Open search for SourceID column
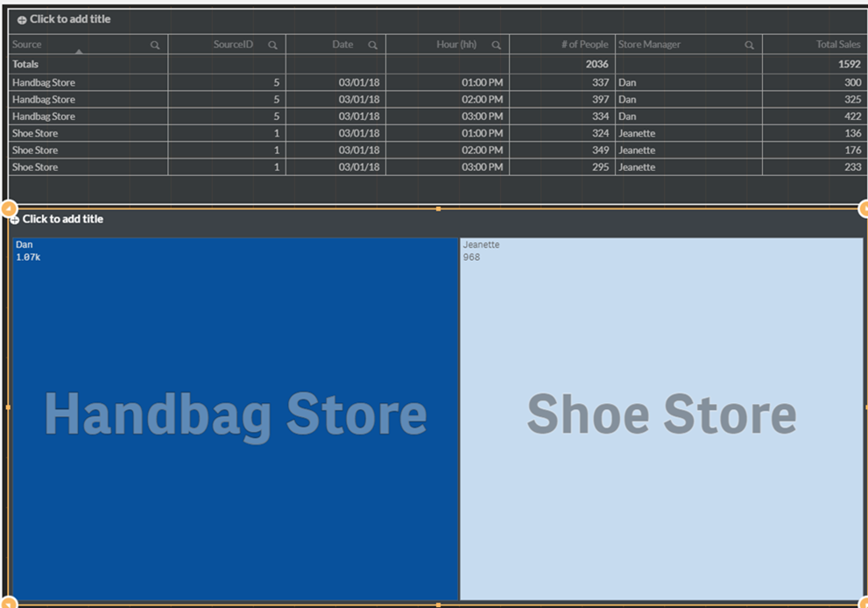The height and width of the screenshot is (608, 868). pyautogui.click(x=272, y=46)
